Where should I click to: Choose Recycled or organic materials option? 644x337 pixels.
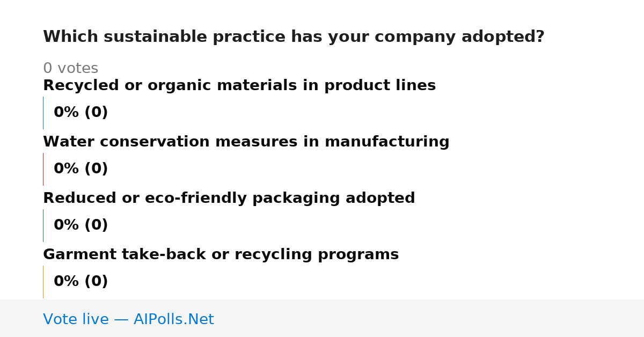point(239,86)
